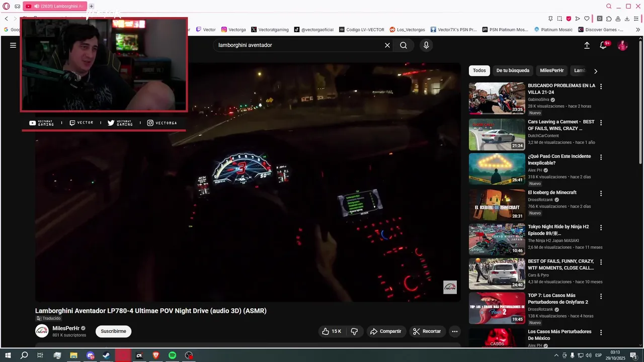The height and width of the screenshot is (362, 644).
Task: Play the BEST OF FAILS Cars & Pyro thumbnail
Action: click(x=497, y=274)
